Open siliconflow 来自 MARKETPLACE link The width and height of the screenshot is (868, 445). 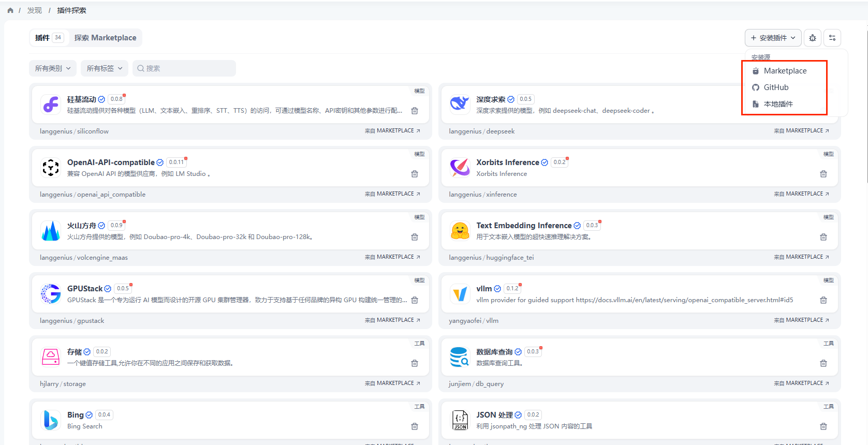click(392, 131)
